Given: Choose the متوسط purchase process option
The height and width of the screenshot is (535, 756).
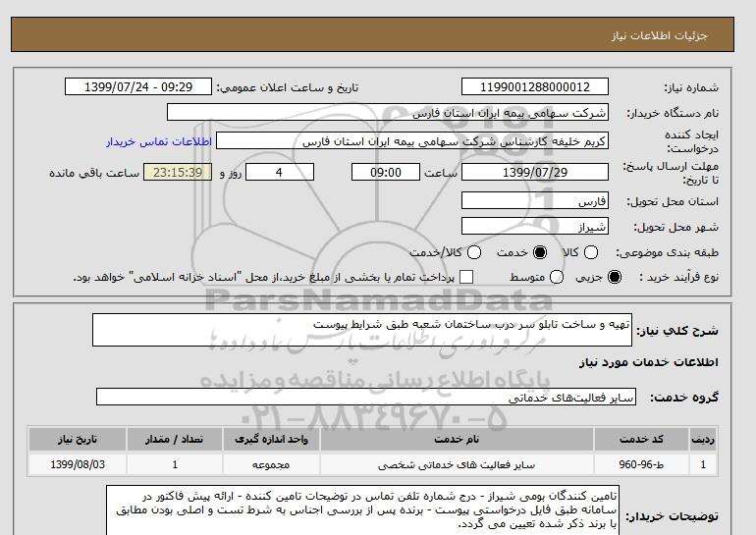Looking at the screenshot, I should point(557,277).
